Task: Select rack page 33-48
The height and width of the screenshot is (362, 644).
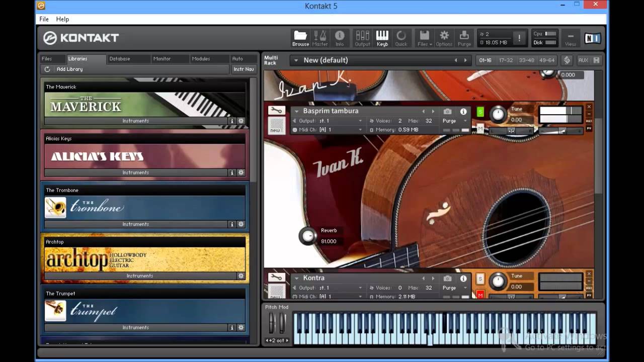Action: 526,60
